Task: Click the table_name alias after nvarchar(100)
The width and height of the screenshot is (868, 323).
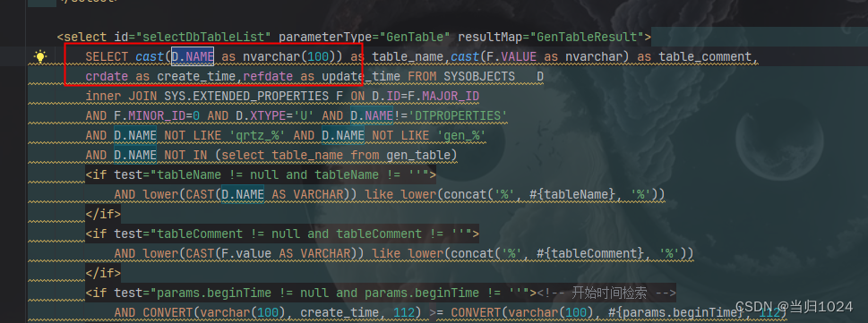Action: point(408,56)
